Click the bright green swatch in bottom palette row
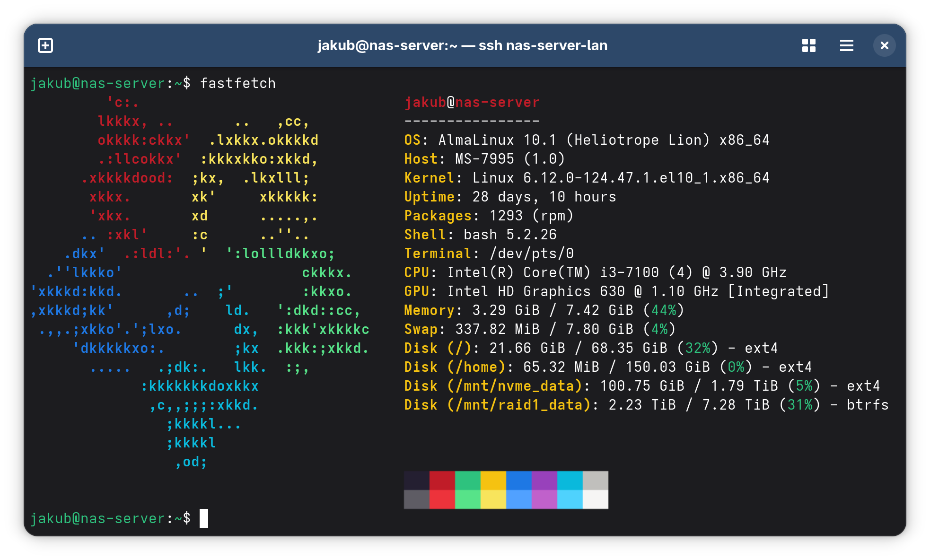 (x=468, y=499)
